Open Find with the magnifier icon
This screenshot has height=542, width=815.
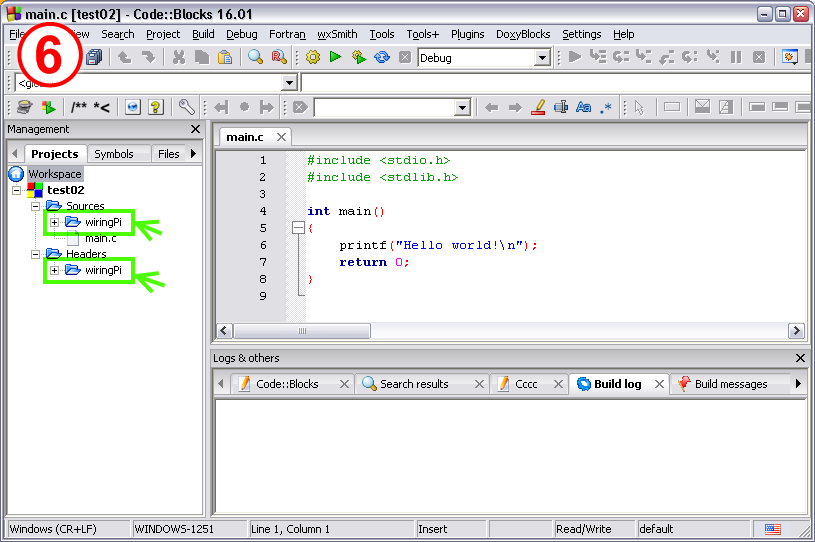pos(255,57)
